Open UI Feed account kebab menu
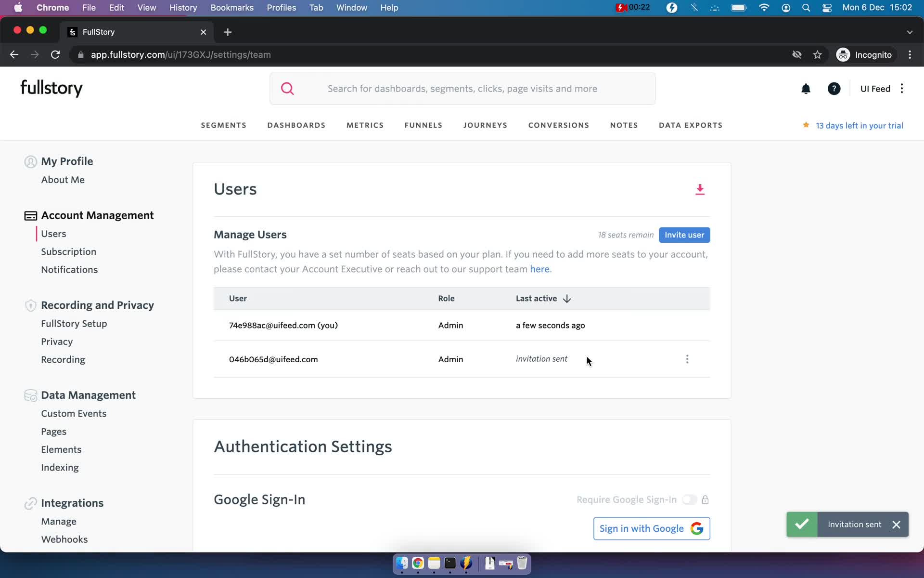Viewport: 924px width, 578px height. [x=902, y=89]
